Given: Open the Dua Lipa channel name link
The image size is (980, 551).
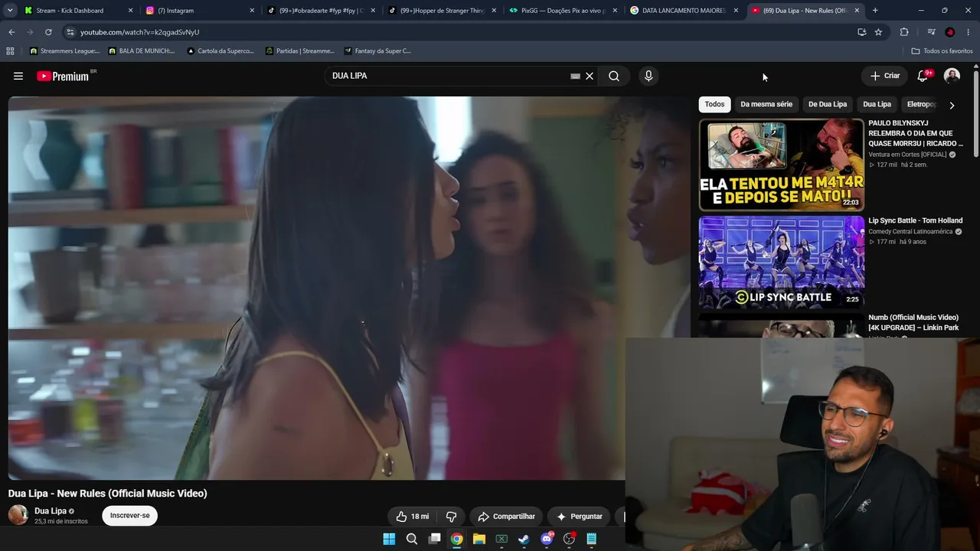Looking at the screenshot, I should [51, 511].
